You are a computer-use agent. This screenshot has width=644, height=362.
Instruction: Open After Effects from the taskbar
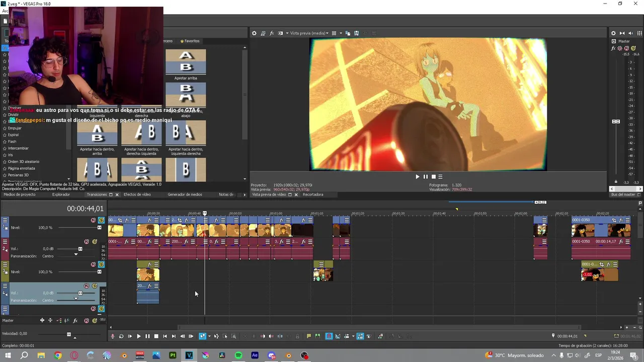pyautogui.click(x=255, y=355)
